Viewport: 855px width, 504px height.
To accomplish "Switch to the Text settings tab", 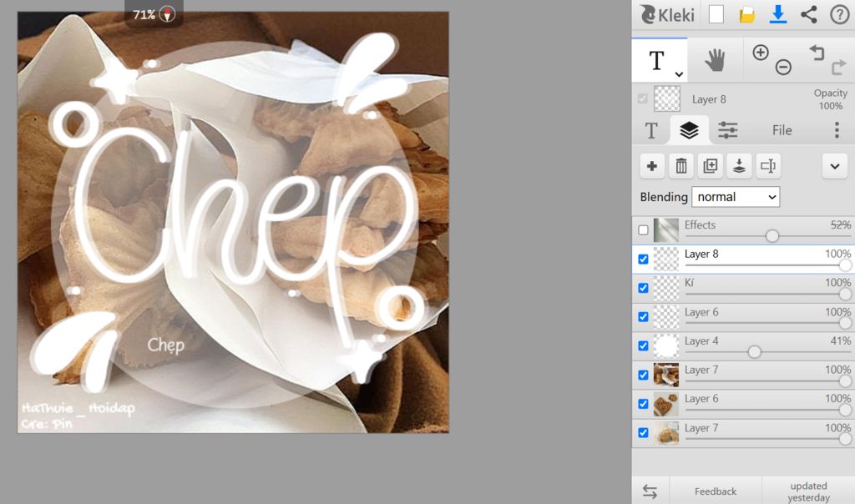I will coord(651,131).
